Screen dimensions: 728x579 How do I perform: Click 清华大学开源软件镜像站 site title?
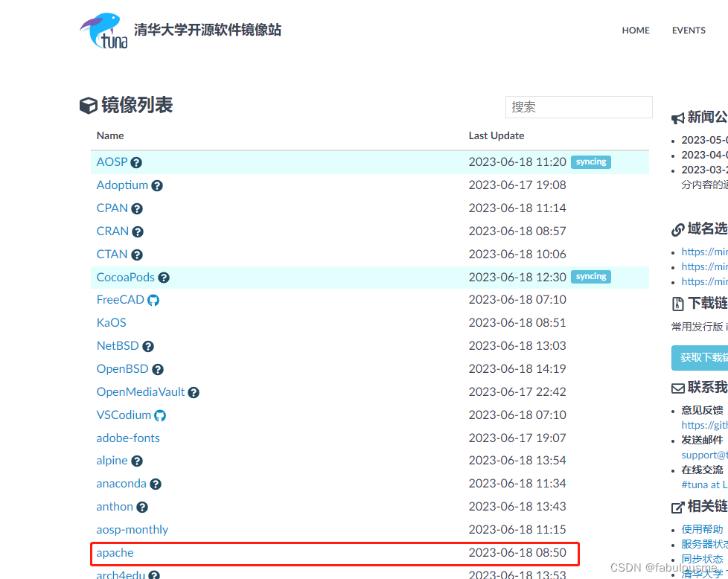pos(208,30)
